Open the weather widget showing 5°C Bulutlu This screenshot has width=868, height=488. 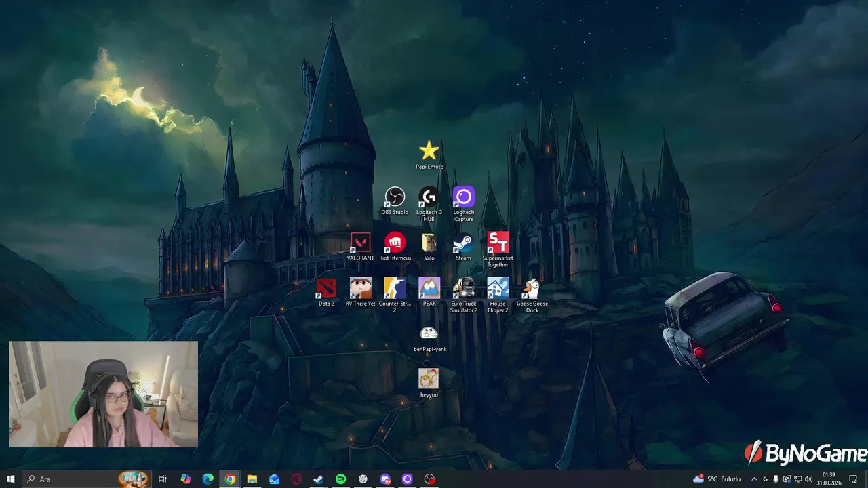pos(717,479)
